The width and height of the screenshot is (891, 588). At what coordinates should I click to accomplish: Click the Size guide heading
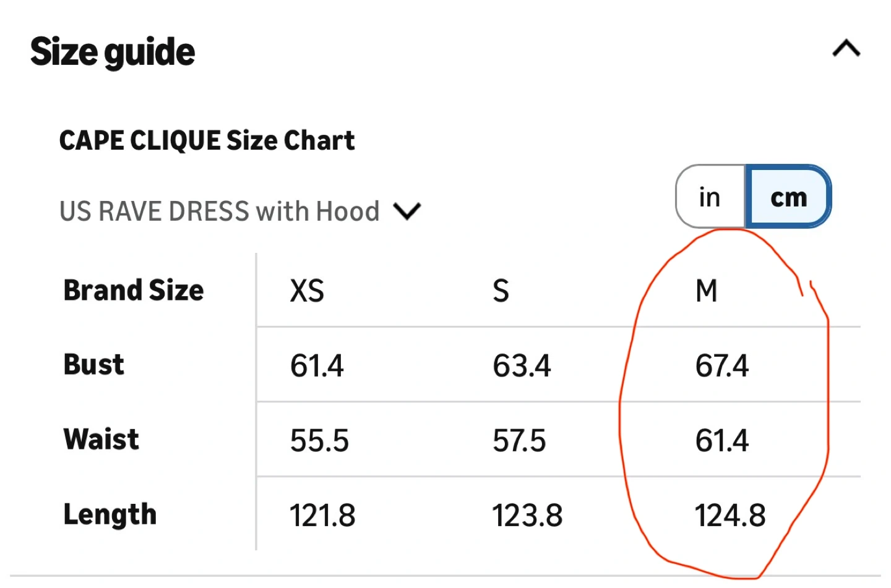113,51
